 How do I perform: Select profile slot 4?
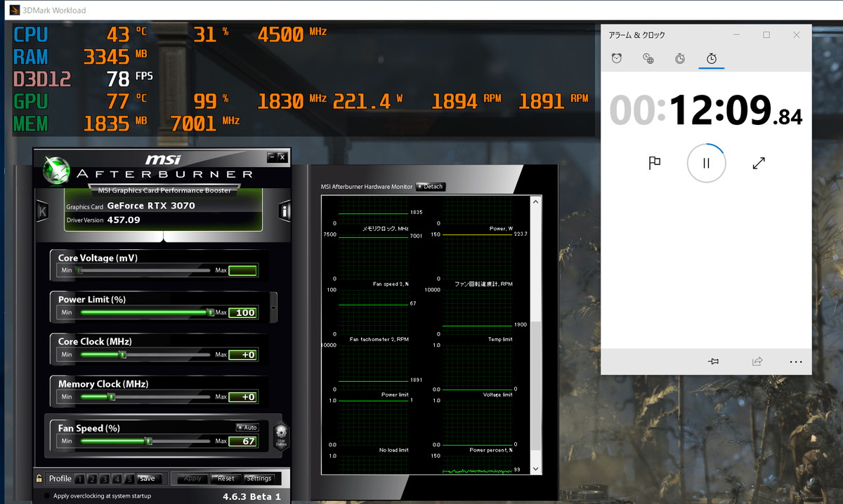tap(117, 479)
